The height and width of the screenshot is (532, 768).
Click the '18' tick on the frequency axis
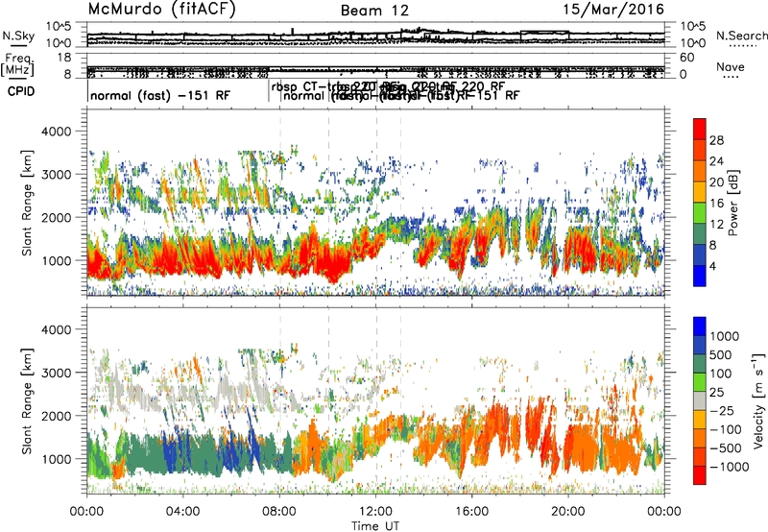65,58
